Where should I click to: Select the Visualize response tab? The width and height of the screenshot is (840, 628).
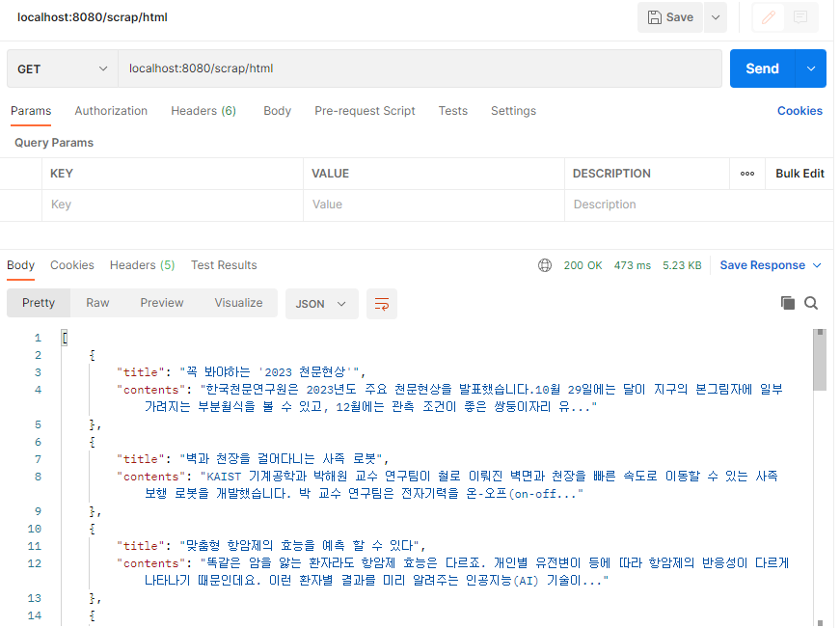pyautogui.click(x=238, y=302)
